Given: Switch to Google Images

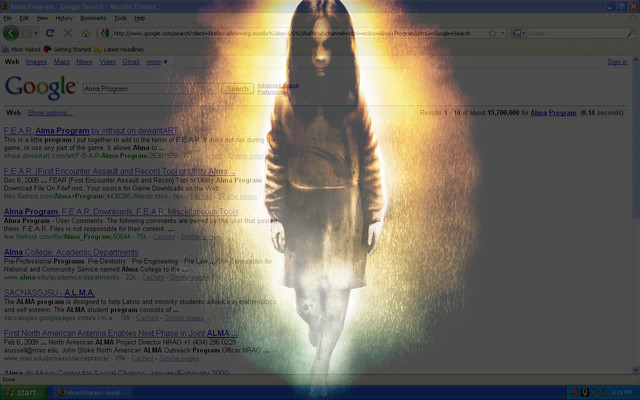Looking at the screenshot, I should tap(36, 62).
